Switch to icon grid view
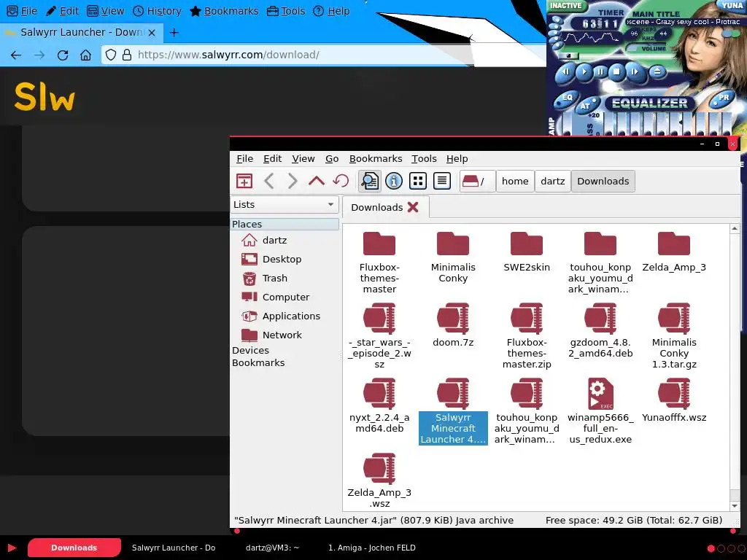This screenshot has width=747, height=560. tap(418, 181)
